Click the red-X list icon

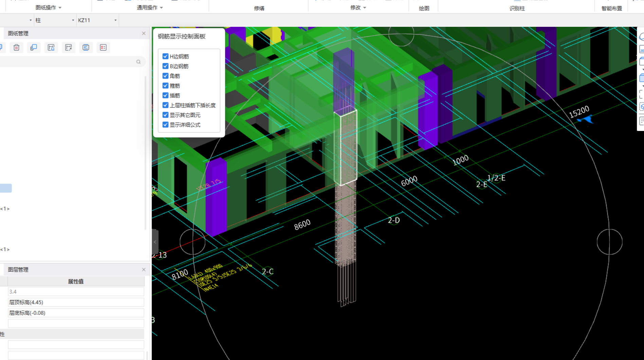click(103, 48)
